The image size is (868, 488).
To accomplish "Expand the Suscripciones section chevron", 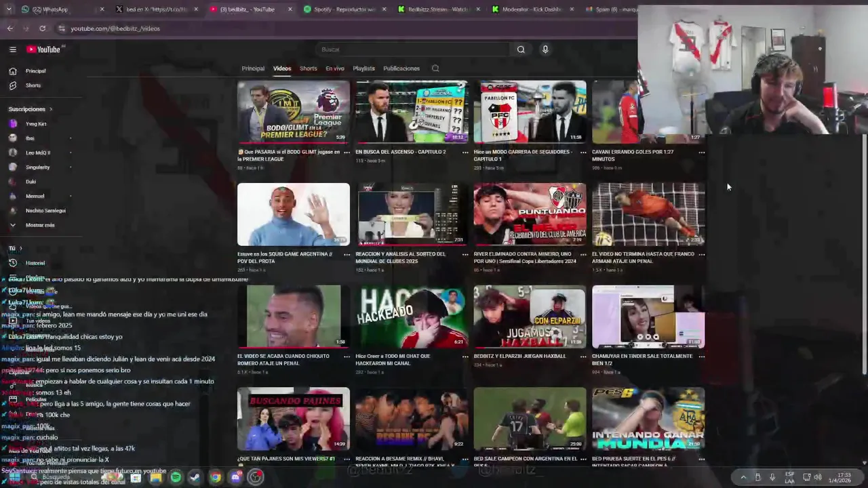I will point(50,109).
